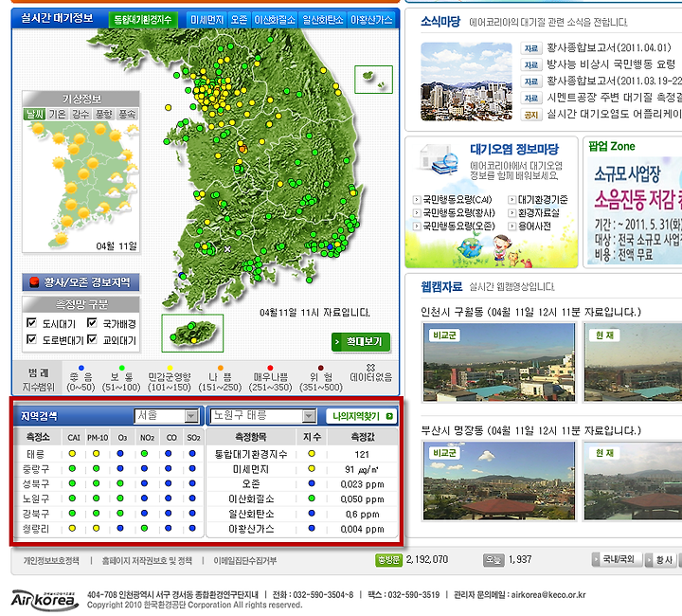Click the green CAI dot in 중랑구 row
682x616 pixels.
click(x=72, y=468)
